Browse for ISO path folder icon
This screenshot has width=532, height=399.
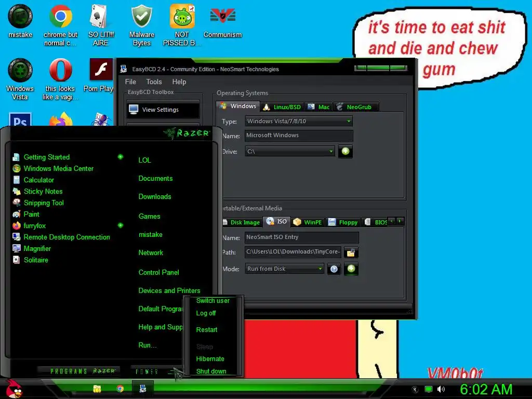click(351, 252)
